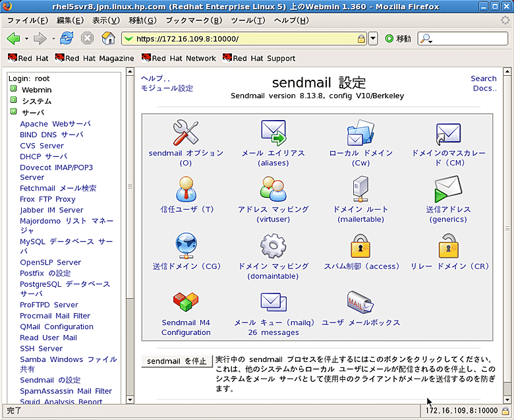Viewport: 514px width, 420px height.
Task: Click the 移動 go button
Action: pyautogui.click(x=398, y=39)
